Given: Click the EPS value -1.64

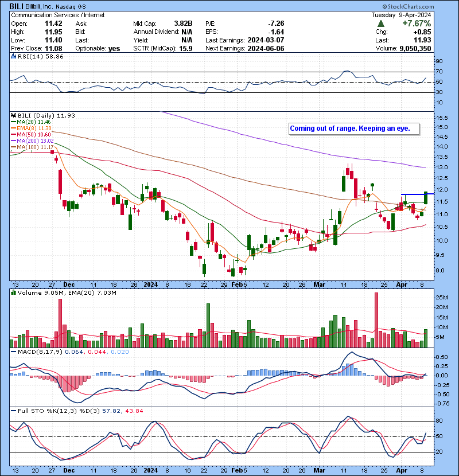Looking at the screenshot, I should pyautogui.click(x=276, y=32).
